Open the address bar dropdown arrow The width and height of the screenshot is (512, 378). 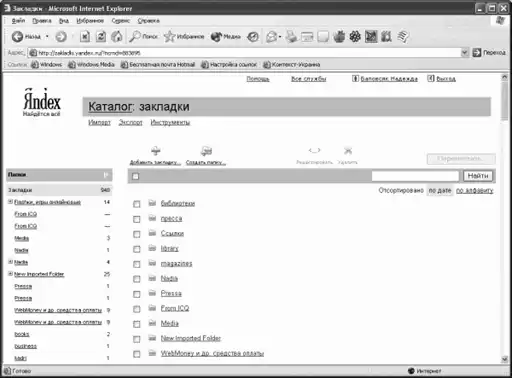click(x=465, y=52)
